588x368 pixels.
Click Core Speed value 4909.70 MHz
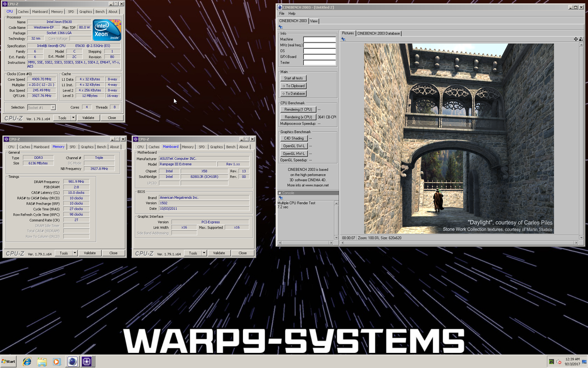coord(42,79)
